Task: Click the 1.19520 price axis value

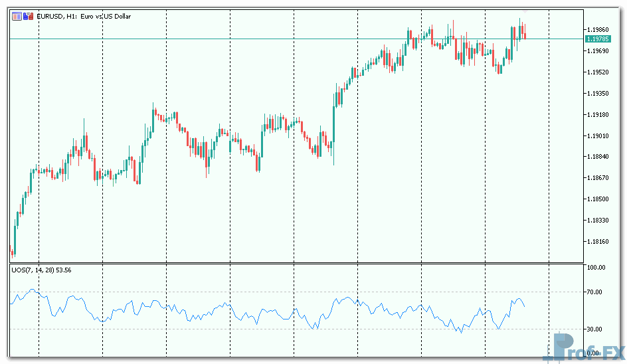Action: (598, 72)
